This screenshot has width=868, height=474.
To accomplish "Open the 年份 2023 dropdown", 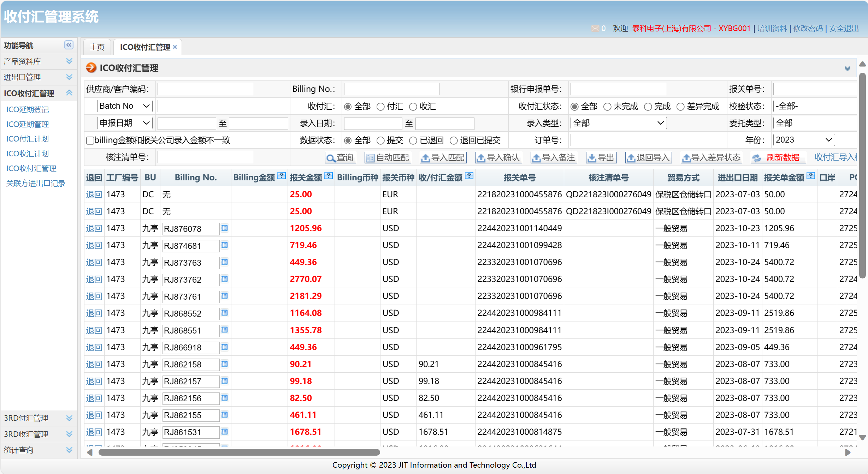I will click(x=804, y=140).
